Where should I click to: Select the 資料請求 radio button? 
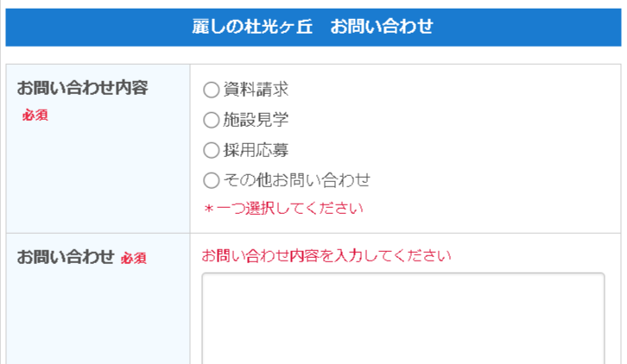point(211,89)
